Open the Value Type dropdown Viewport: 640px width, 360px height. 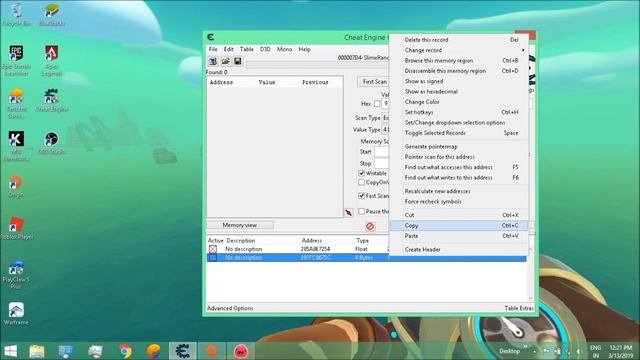pos(385,129)
